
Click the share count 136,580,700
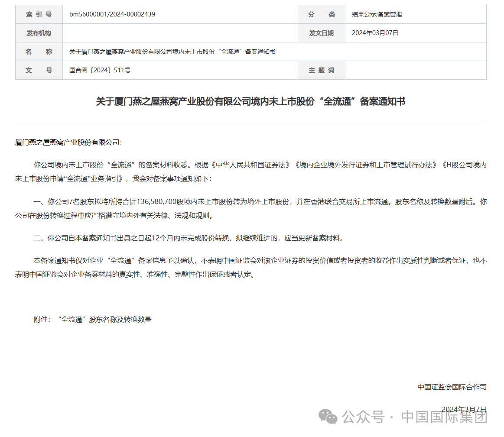pos(156,202)
